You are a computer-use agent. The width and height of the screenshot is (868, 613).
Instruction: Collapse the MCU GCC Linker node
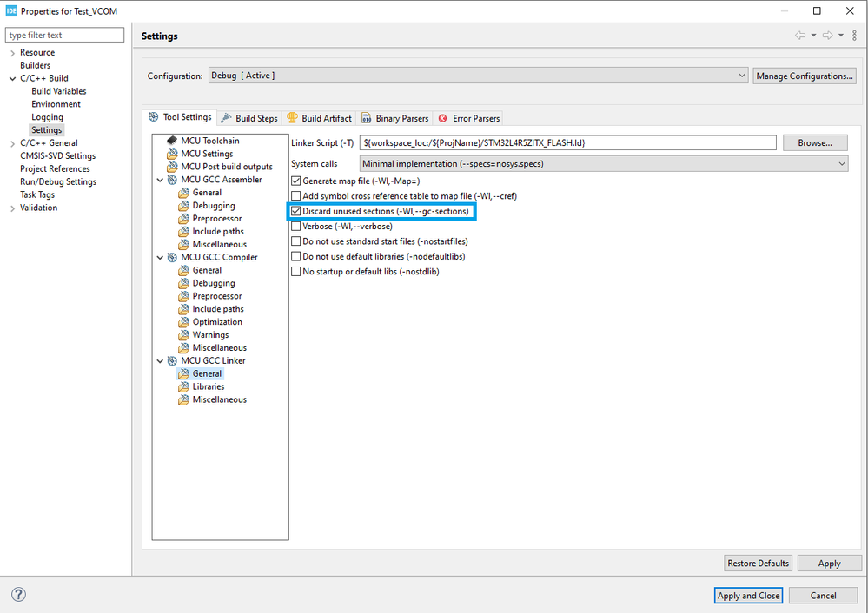coord(160,360)
